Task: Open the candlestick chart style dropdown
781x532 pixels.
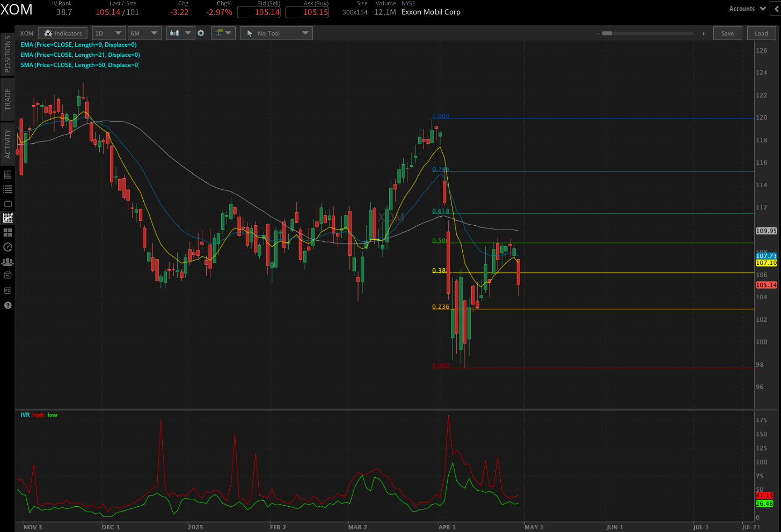Action: [180, 33]
